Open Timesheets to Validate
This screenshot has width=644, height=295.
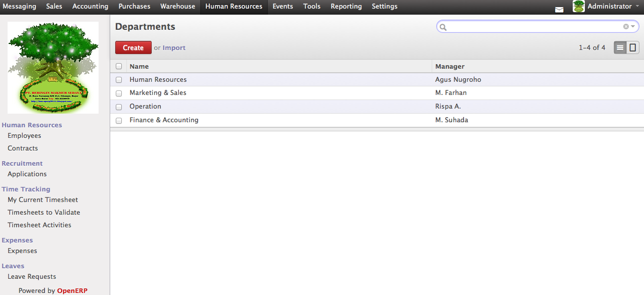point(44,212)
